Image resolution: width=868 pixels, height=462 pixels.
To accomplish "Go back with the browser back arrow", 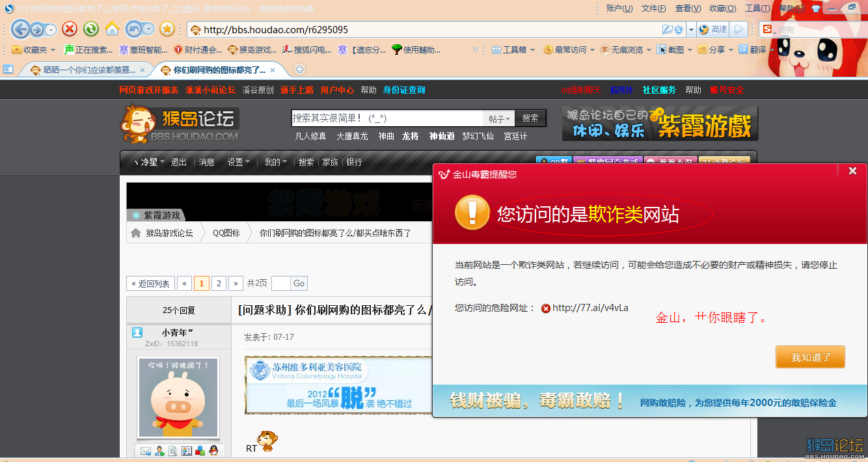I will (x=21, y=29).
